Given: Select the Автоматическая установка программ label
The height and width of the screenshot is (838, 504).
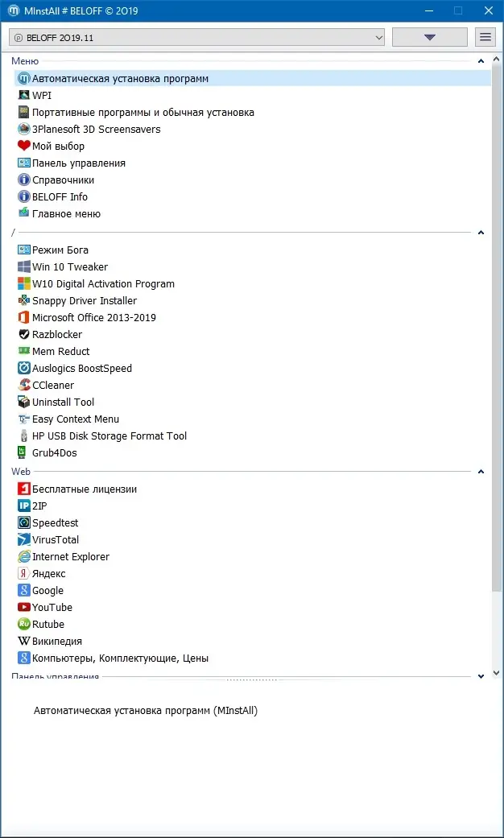Looking at the screenshot, I should click(120, 79).
